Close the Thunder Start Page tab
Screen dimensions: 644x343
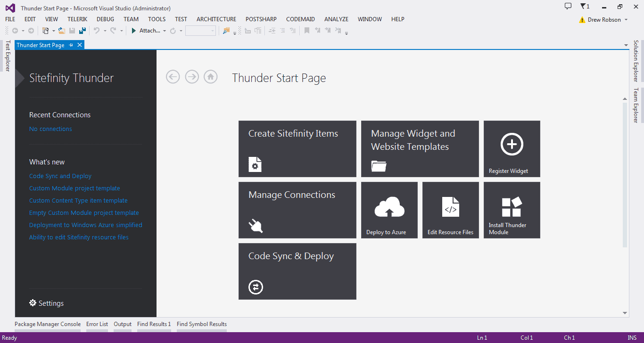80,45
